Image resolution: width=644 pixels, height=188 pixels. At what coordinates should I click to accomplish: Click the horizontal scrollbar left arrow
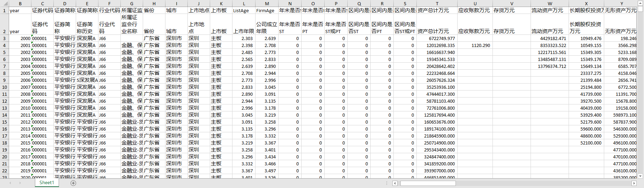coord(395,183)
